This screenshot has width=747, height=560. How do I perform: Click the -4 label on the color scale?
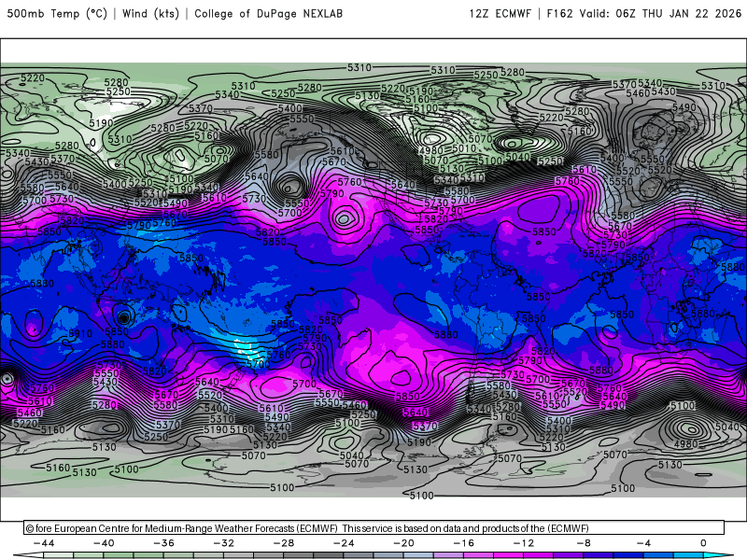click(643, 543)
